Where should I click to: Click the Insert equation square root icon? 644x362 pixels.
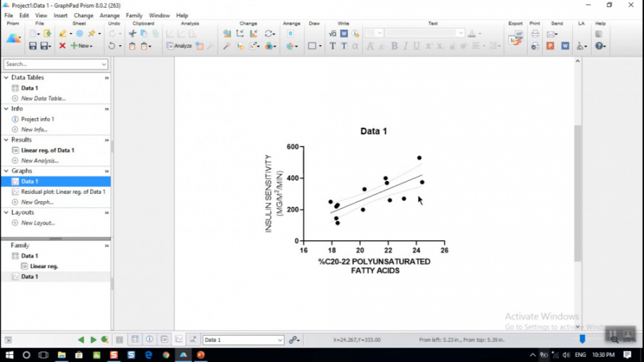pyautogui.click(x=333, y=34)
